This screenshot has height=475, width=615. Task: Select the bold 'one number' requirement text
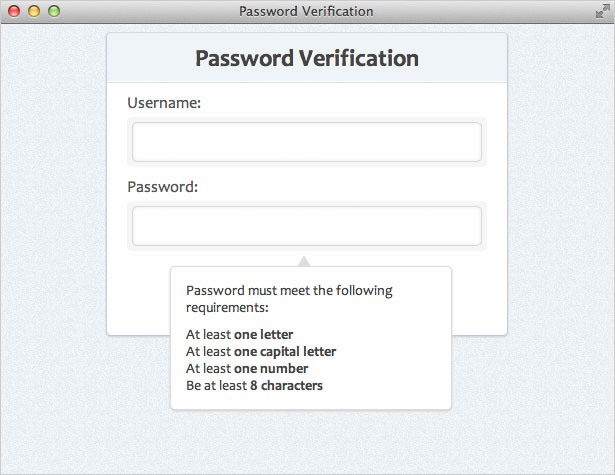[x=271, y=369]
